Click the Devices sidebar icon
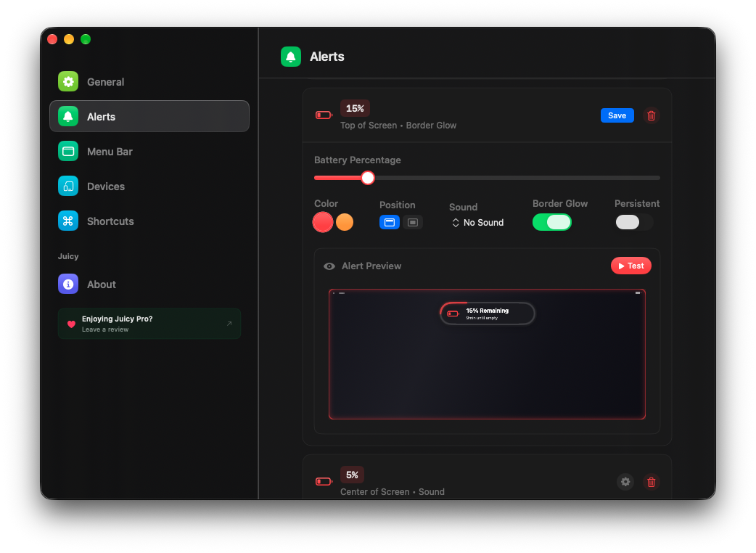 pyautogui.click(x=68, y=186)
